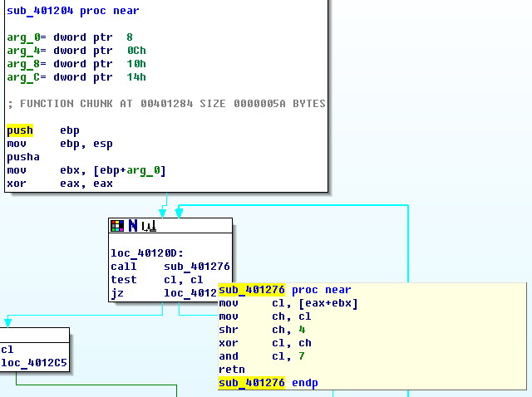Click the mov ebp, esp instruction
The width and height of the screenshot is (532, 397).
point(60,144)
